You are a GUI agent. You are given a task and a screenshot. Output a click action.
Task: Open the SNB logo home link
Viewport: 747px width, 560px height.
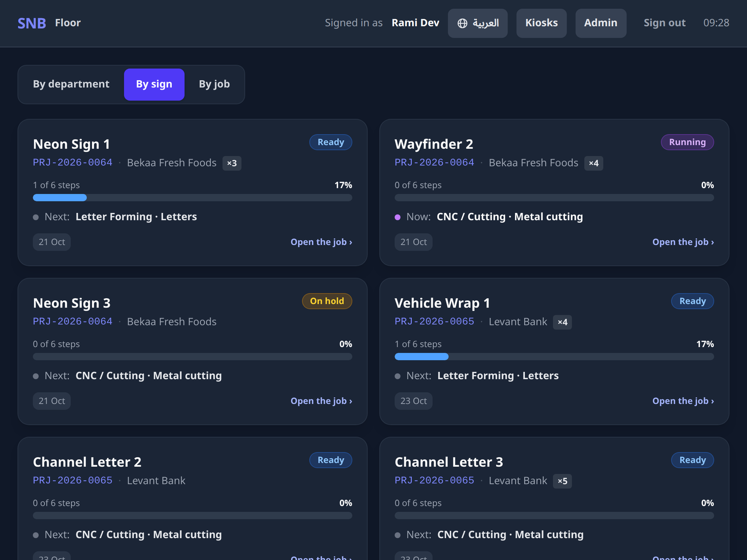(32, 23)
